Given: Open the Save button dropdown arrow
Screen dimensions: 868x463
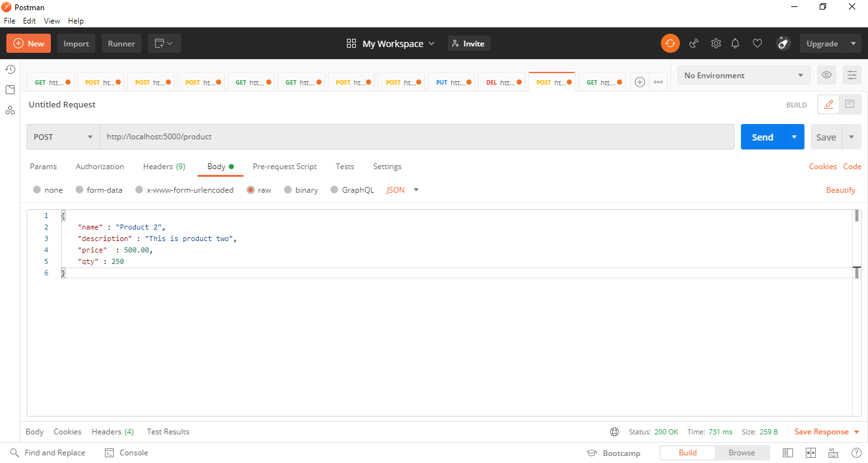Looking at the screenshot, I should (851, 137).
